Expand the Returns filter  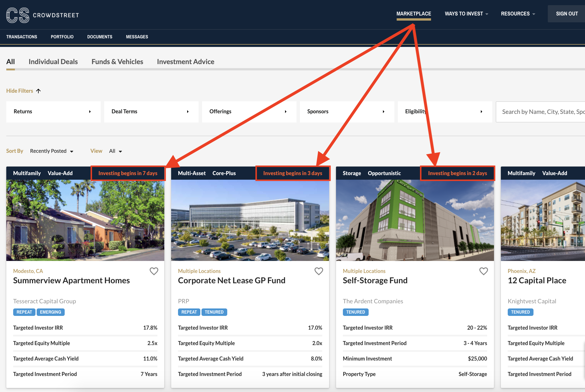[x=54, y=112]
